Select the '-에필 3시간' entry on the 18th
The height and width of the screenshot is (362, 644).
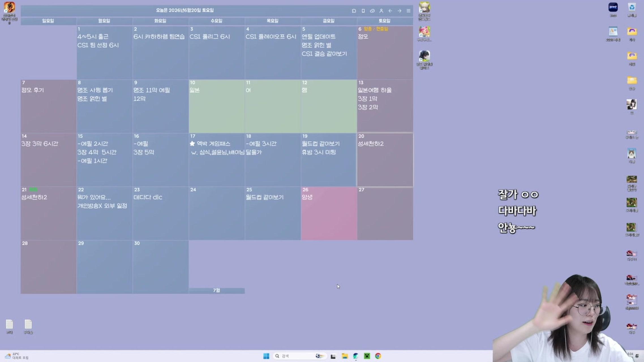(x=261, y=143)
